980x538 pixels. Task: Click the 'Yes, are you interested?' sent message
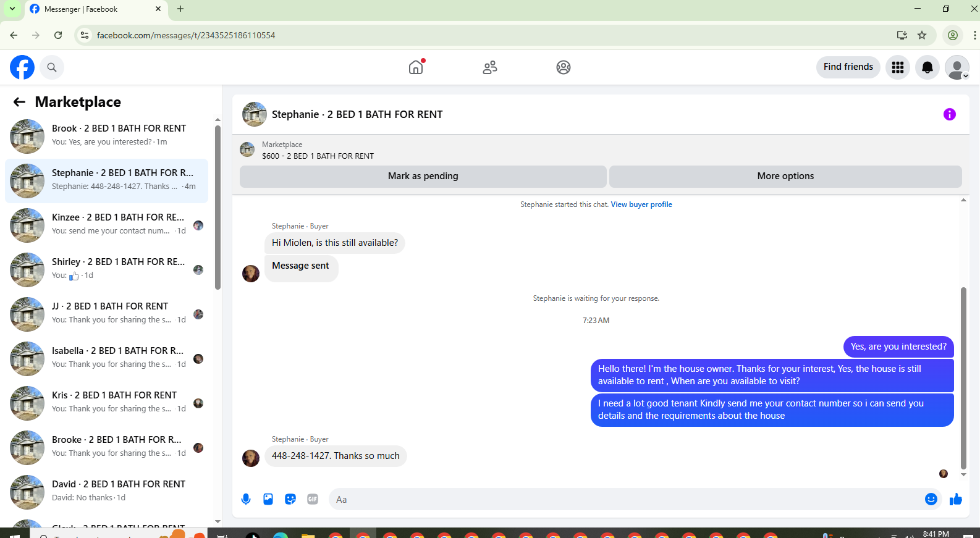tap(898, 347)
